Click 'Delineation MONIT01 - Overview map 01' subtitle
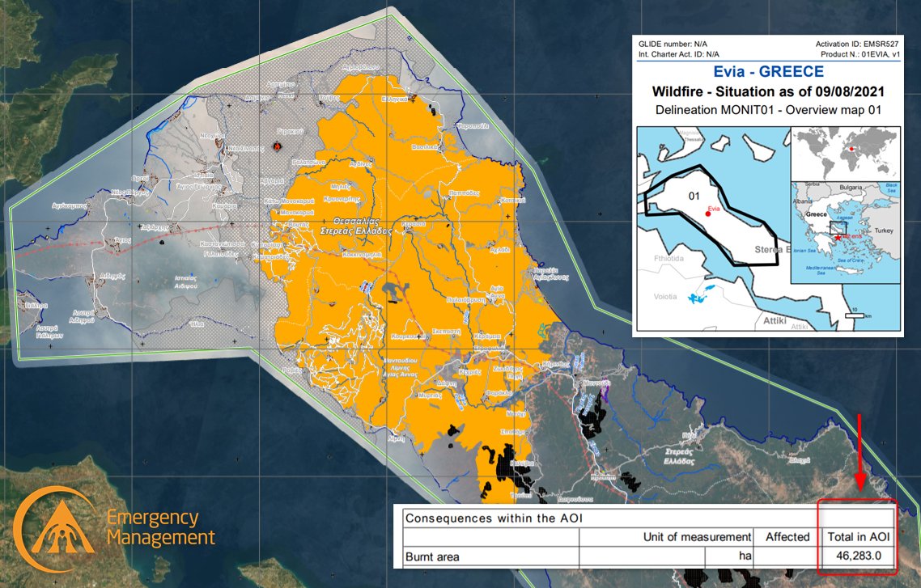 [x=768, y=110]
